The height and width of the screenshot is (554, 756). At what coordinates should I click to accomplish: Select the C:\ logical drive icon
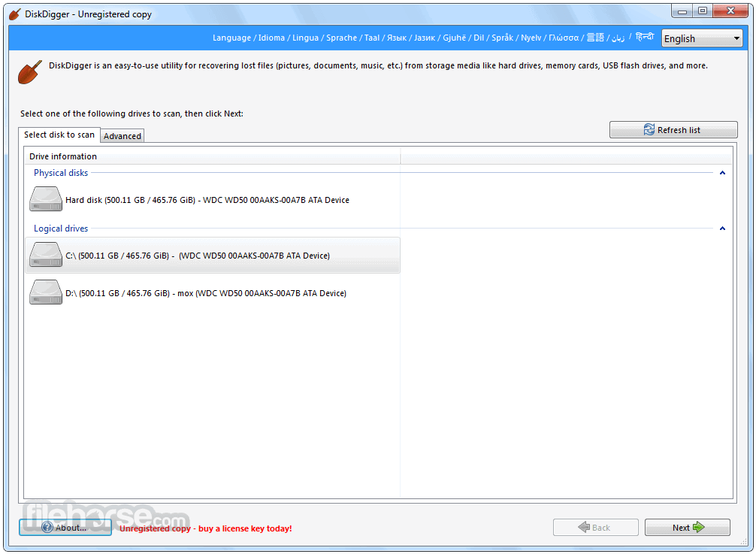[45, 255]
